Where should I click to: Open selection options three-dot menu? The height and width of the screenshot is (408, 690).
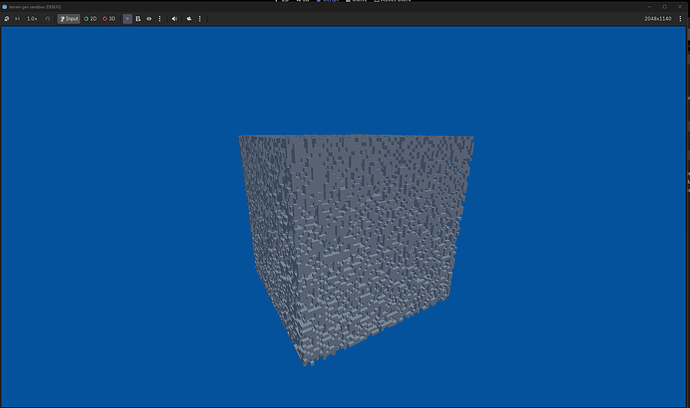tap(160, 19)
